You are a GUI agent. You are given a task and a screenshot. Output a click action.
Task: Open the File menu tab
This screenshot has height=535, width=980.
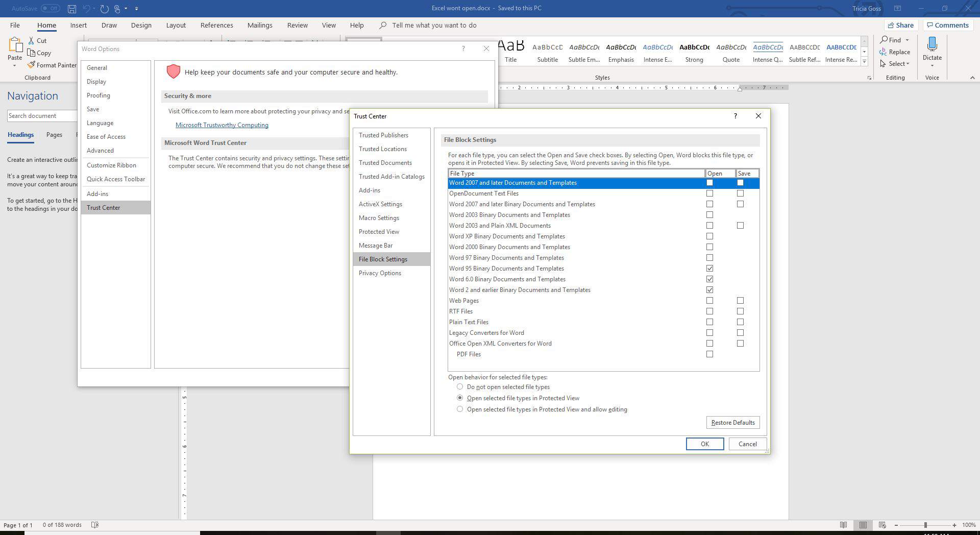point(15,25)
